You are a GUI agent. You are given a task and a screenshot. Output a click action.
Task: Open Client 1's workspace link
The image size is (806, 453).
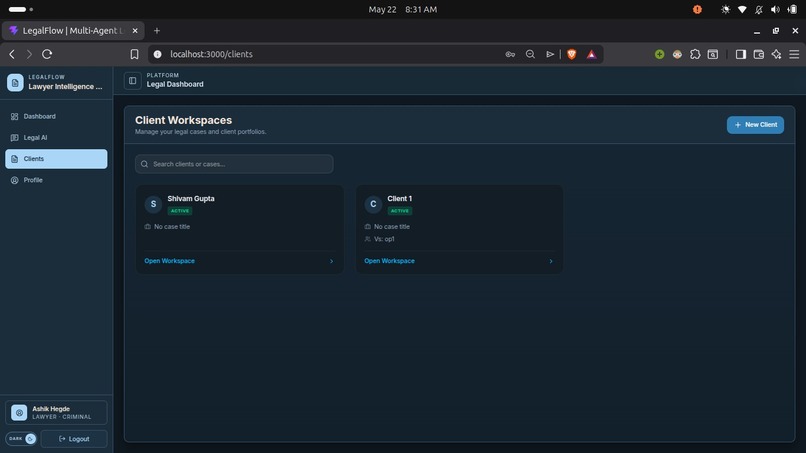(389, 261)
